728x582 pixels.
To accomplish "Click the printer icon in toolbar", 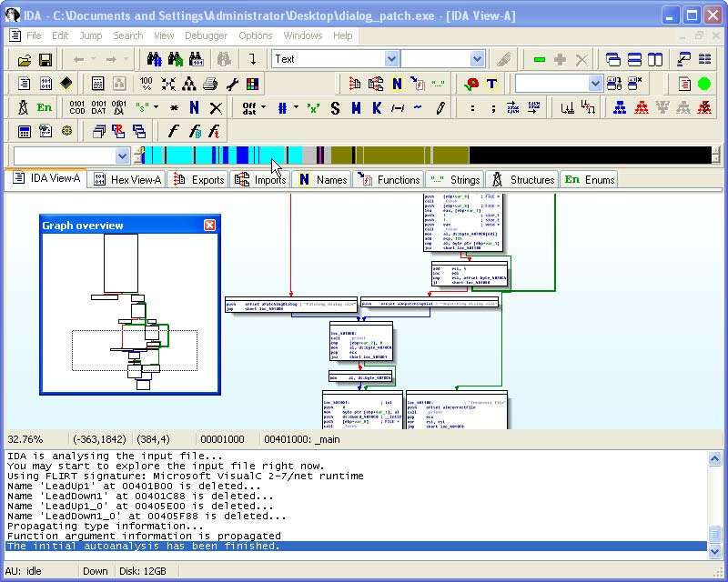I will coord(210,84).
